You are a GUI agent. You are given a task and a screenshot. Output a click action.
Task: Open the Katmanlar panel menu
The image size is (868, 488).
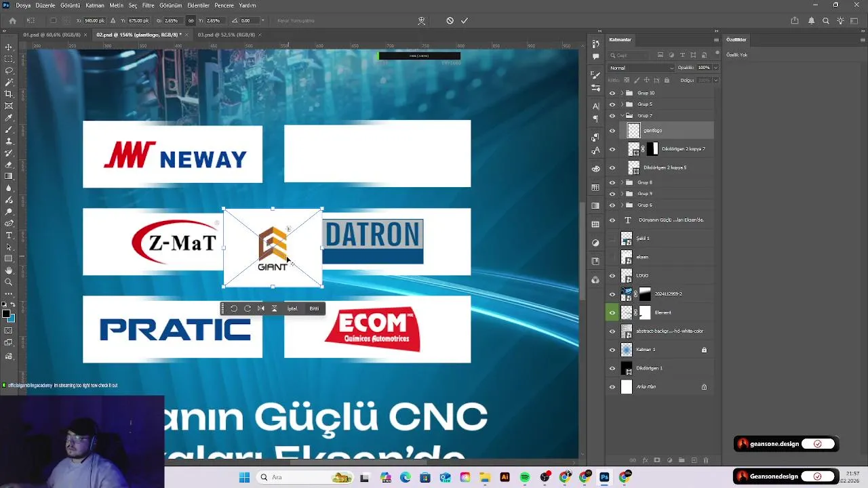(x=716, y=39)
